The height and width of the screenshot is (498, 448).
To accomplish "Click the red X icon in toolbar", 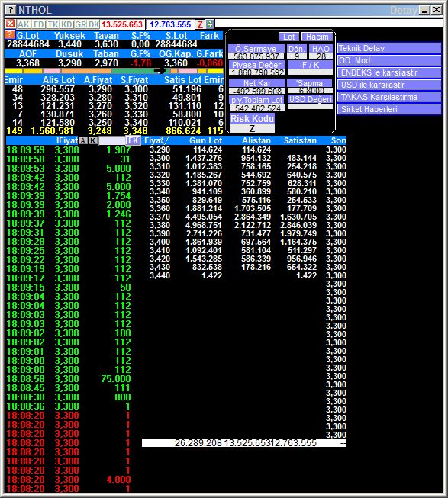I will 10,24.
